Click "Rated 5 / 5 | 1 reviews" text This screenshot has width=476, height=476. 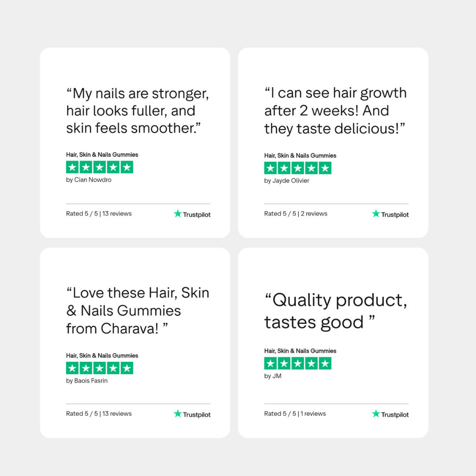point(295,414)
